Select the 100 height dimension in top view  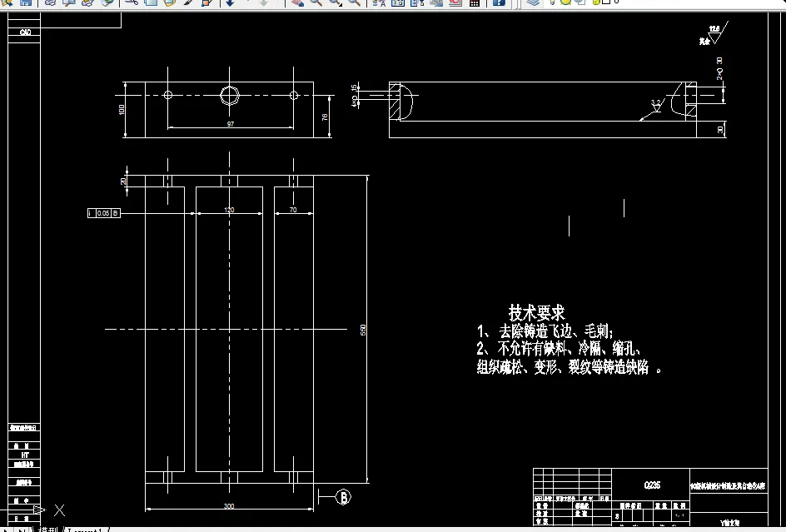[122, 109]
